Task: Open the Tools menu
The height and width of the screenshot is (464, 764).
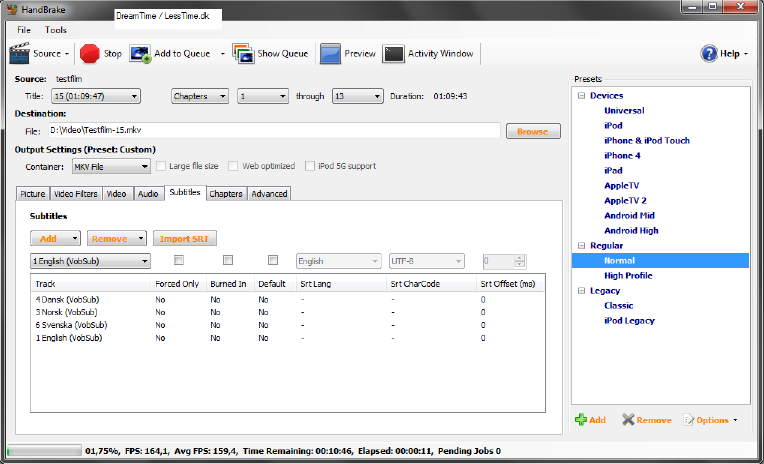Action: pyautogui.click(x=56, y=30)
